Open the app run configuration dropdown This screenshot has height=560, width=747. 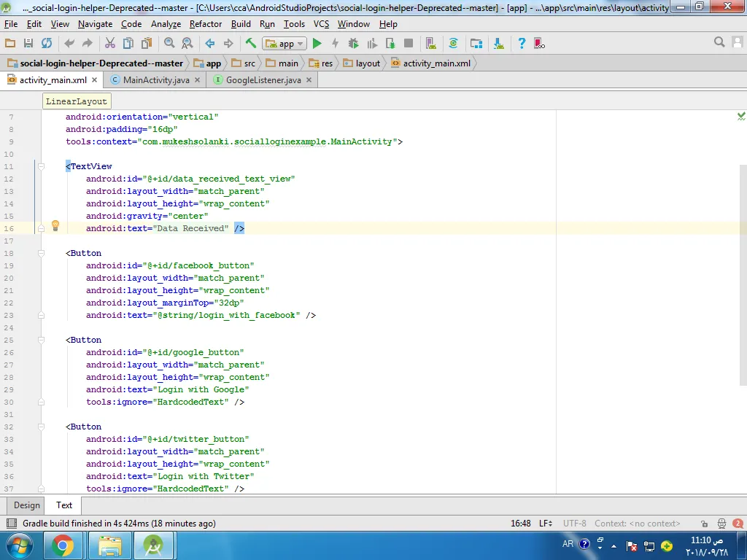pos(285,44)
